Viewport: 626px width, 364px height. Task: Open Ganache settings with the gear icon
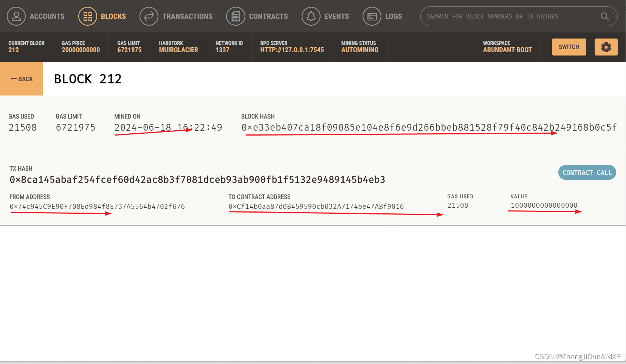pyautogui.click(x=606, y=47)
